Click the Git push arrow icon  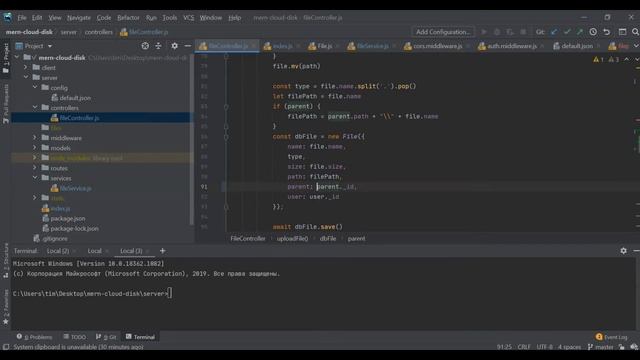pyautogui.click(x=580, y=32)
